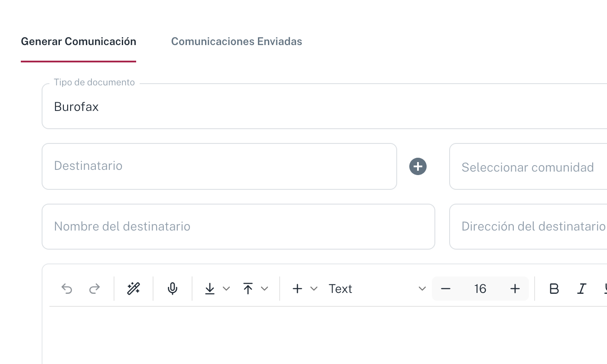Click the font size value 16
607x364 pixels.
[480, 289]
